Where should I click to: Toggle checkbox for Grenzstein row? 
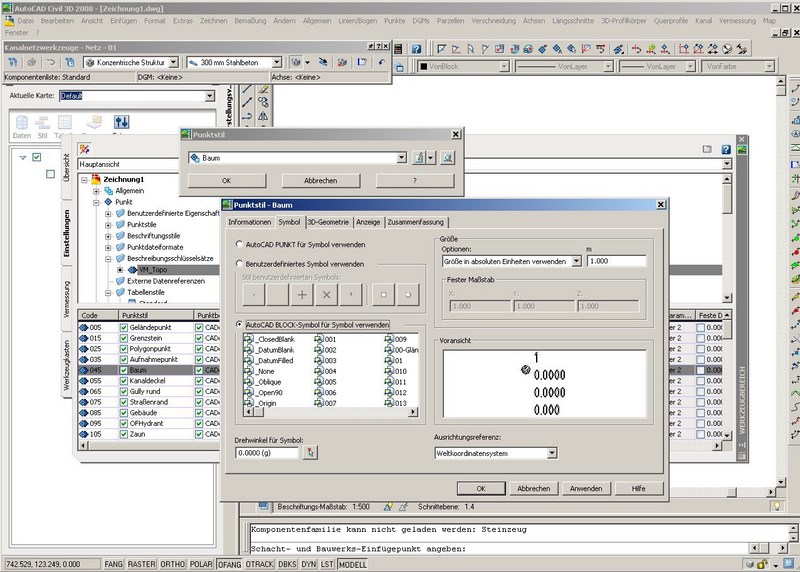tap(123, 338)
